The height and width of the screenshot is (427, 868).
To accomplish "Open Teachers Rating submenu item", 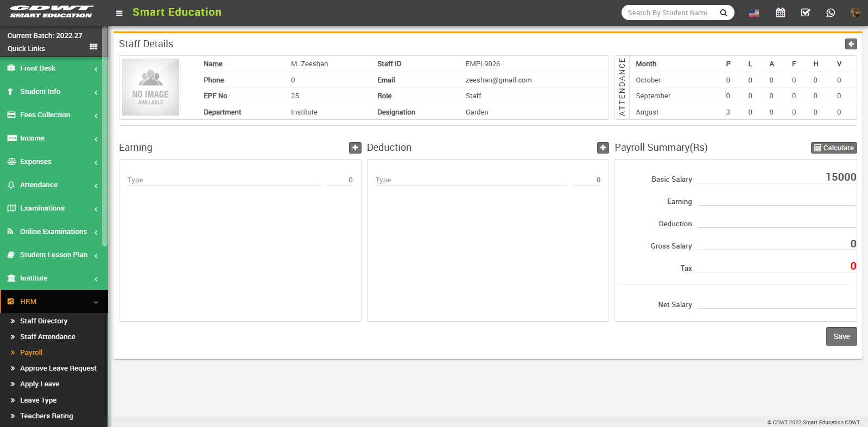I will pyautogui.click(x=47, y=416).
